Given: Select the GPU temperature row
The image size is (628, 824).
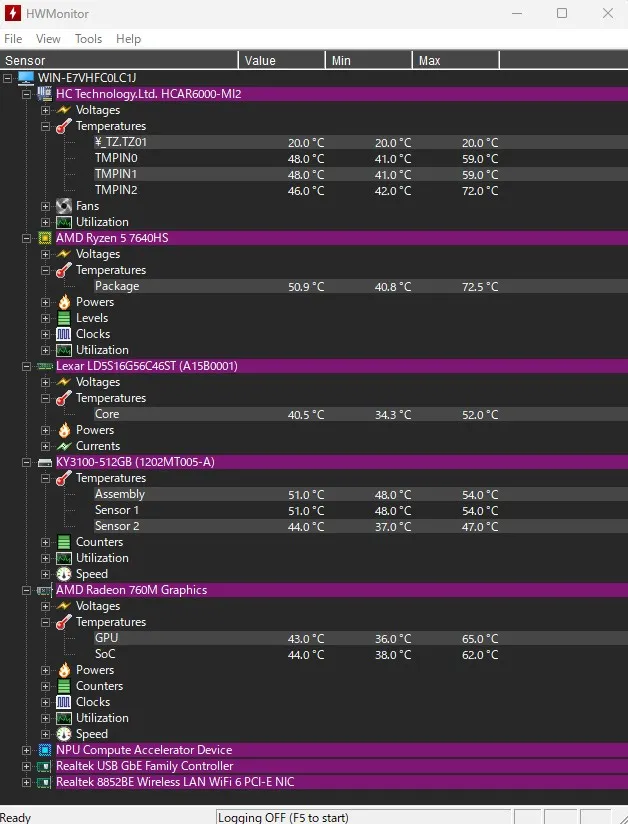Looking at the screenshot, I should pyautogui.click(x=361, y=638).
